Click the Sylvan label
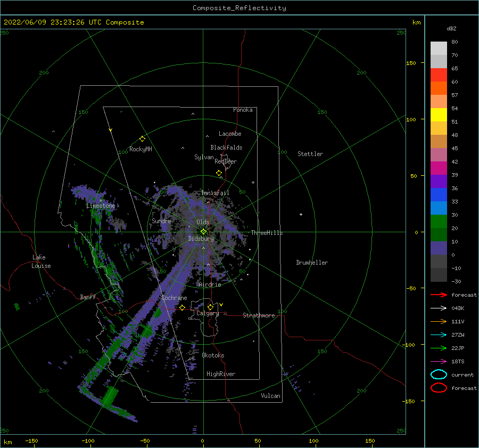Image resolution: width=479 pixels, height=448 pixels. click(204, 157)
